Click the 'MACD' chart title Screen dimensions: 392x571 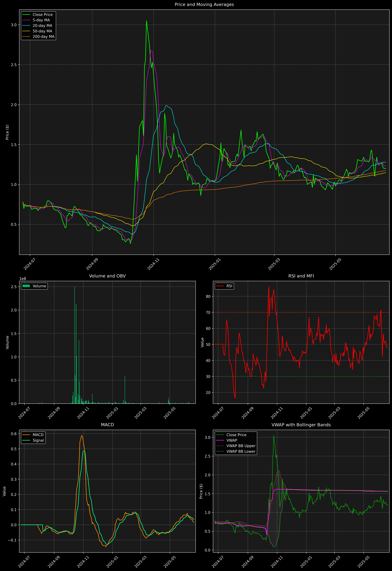pyautogui.click(x=107, y=425)
